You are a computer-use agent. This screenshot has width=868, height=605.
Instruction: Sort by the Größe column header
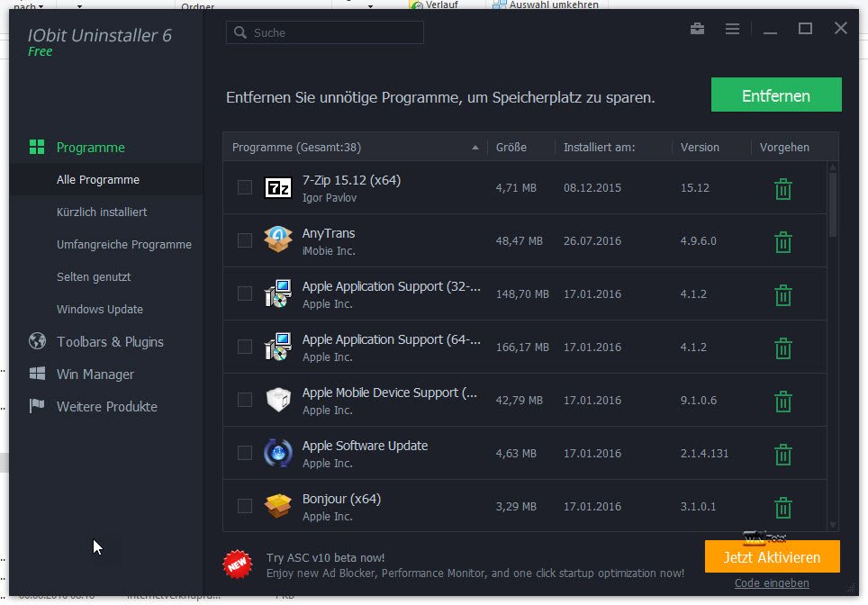point(511,148)
